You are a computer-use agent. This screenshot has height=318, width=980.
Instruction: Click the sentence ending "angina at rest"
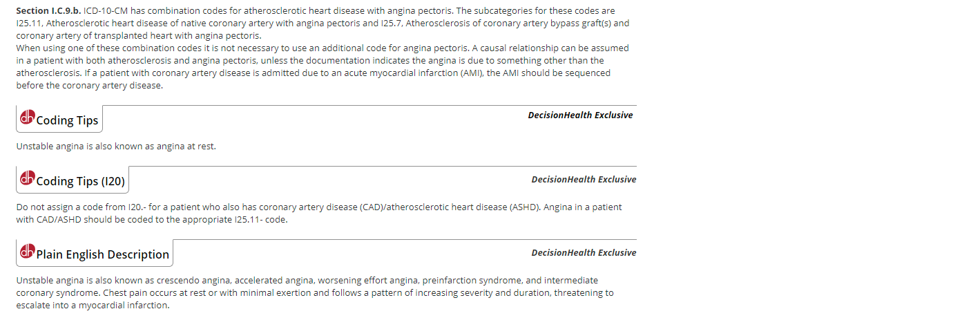(x=116, y=147)
